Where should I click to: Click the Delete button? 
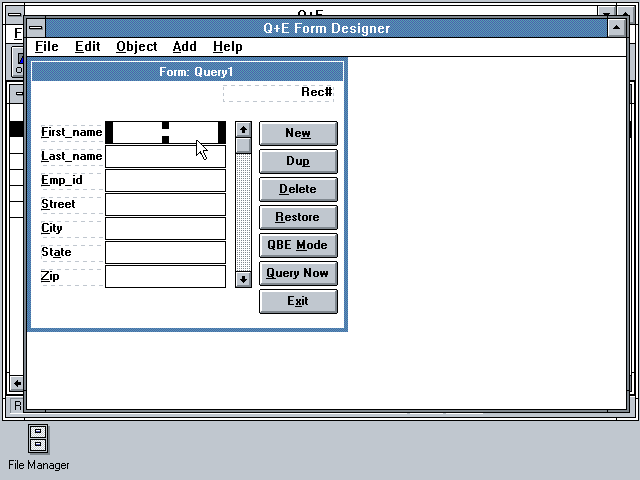[x=298, y=189]
